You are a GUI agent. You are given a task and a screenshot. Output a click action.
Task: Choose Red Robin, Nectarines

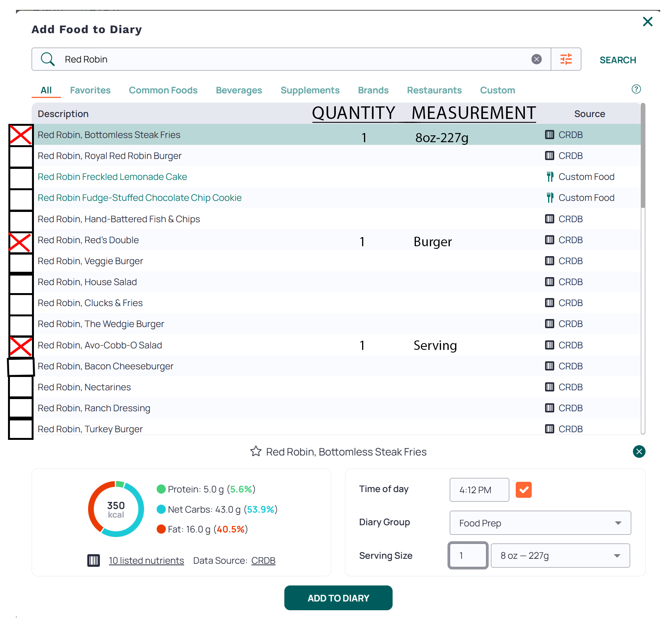[x=336, y=387]
